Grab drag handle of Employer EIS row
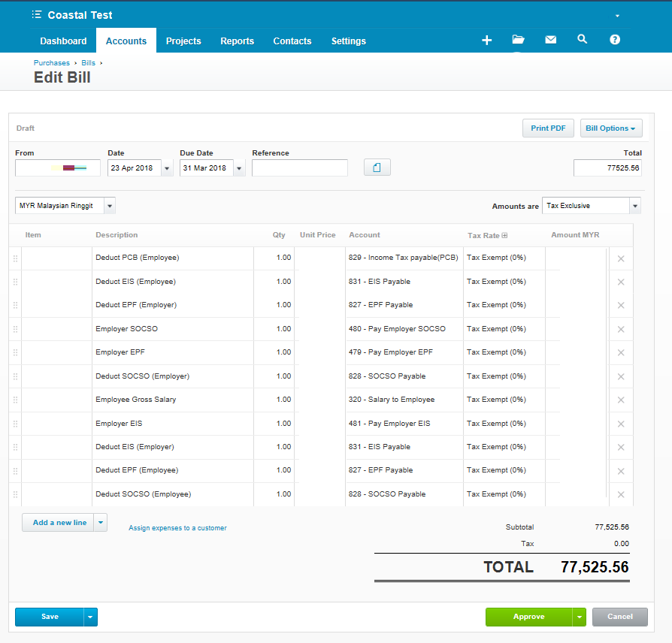This screenshot has width=672, height=643. click(x=16, y=424)
